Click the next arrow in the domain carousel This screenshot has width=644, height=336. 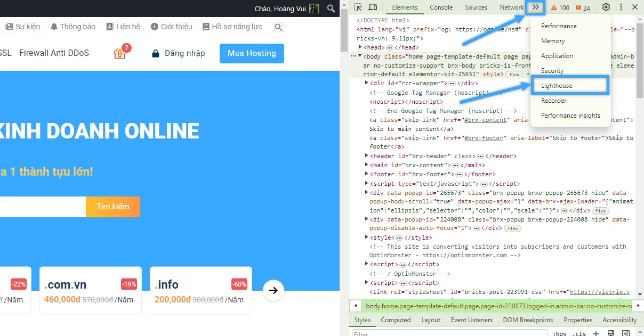tap(273, 290)
